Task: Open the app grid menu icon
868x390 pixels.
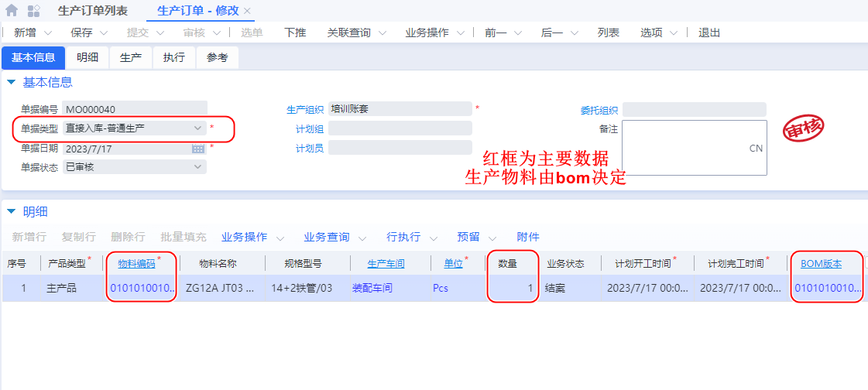Action: 34,11
